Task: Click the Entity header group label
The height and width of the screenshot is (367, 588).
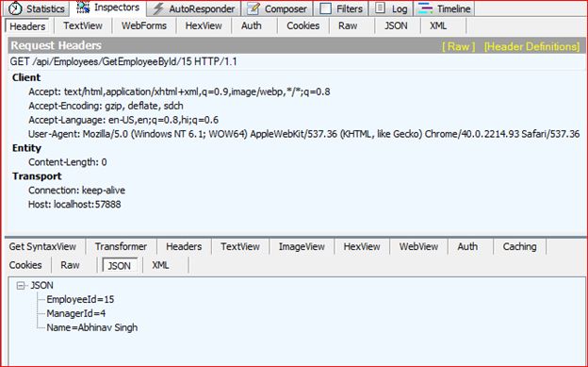Action: tap(26, 148)
